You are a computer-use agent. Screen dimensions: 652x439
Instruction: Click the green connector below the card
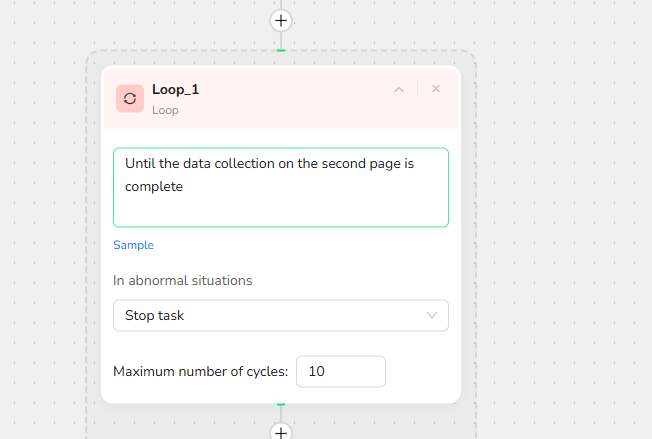click(281, 404)
